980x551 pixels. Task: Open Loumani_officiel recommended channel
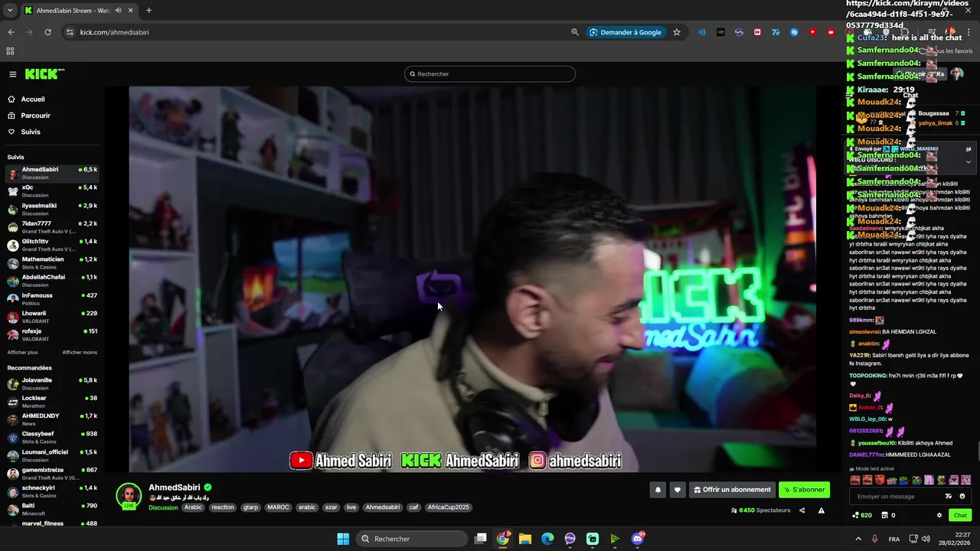coord(52,455)
